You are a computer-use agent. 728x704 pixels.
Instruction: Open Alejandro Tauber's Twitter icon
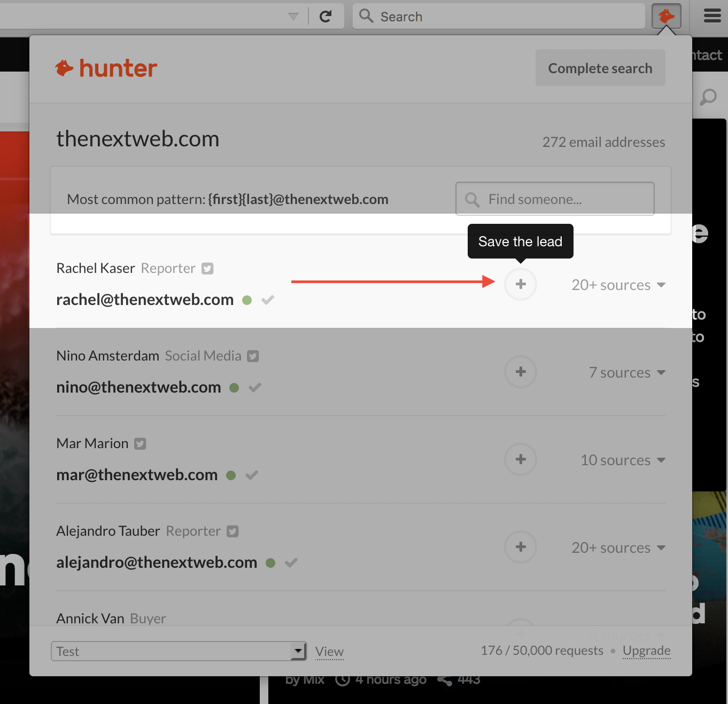pos(233,531)
